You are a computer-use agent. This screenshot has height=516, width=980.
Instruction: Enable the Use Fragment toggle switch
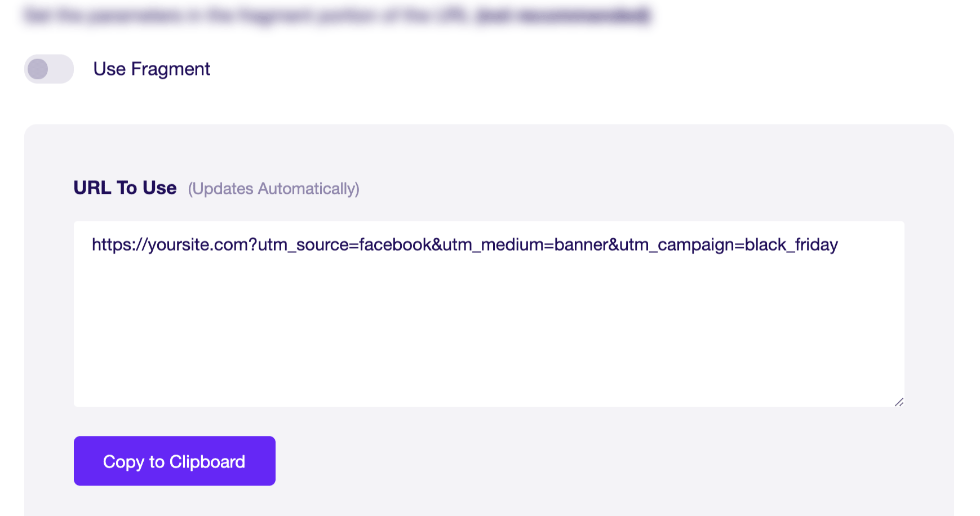coord(49,69)
